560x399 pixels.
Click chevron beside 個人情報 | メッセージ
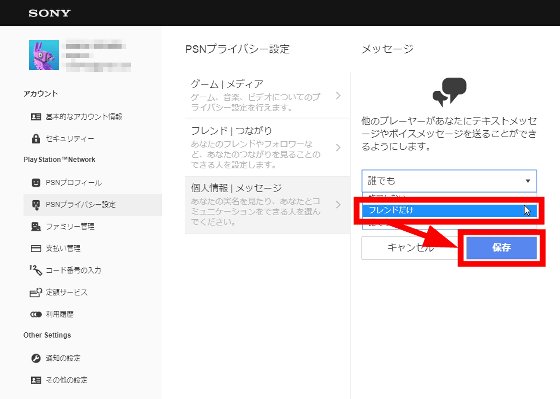pyautogui.click(x=338, y=205)
